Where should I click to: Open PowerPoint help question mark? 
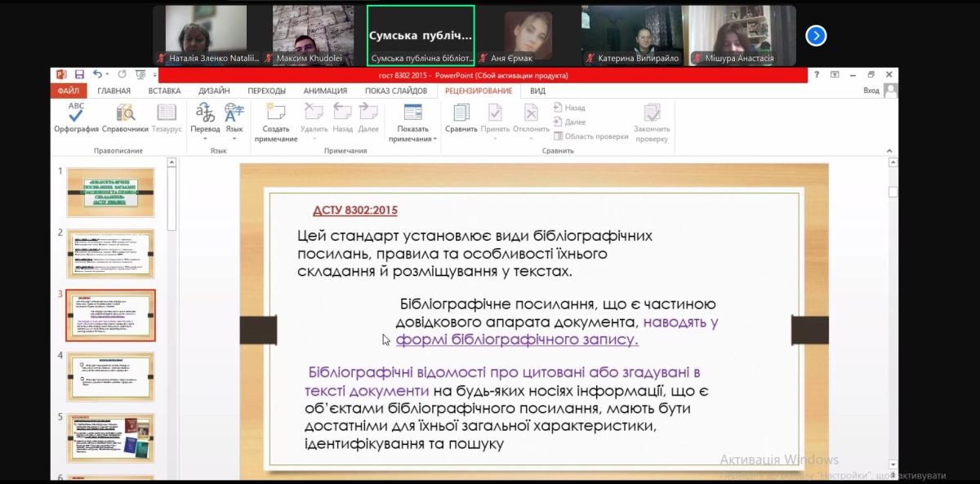817,75
